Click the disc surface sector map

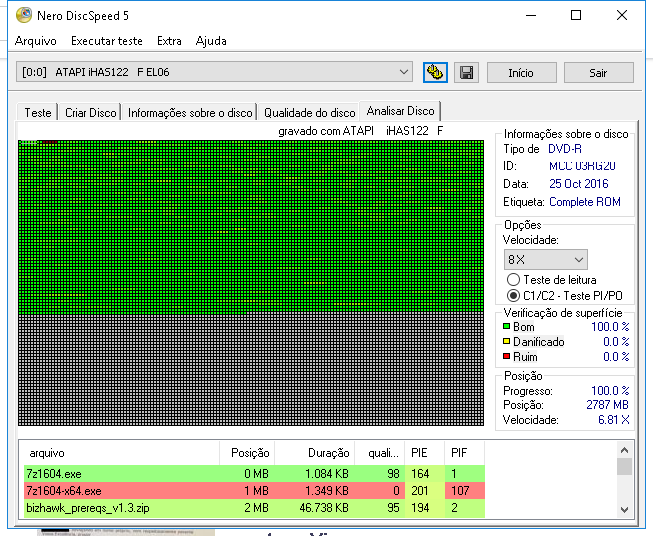coord(251,283)
